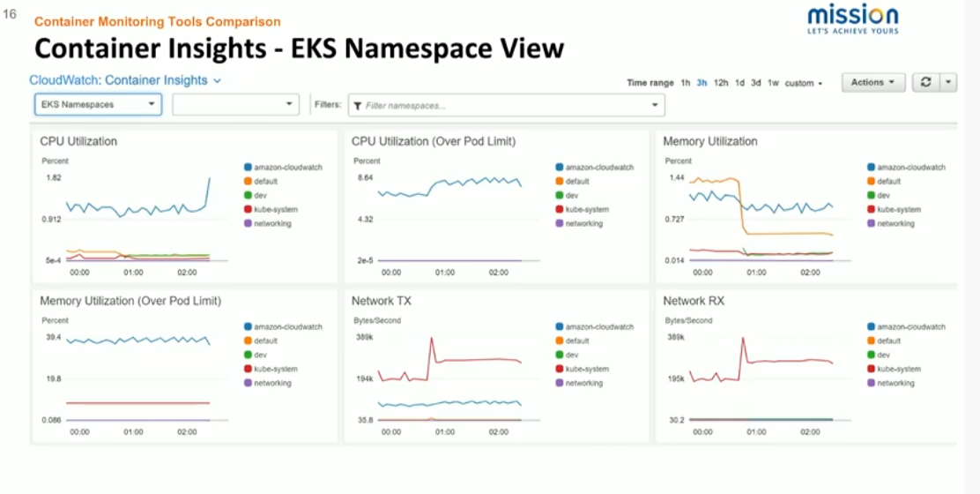
Task: Switch time range to 1d
Action: pyautogui.click(x=740, y=83)
